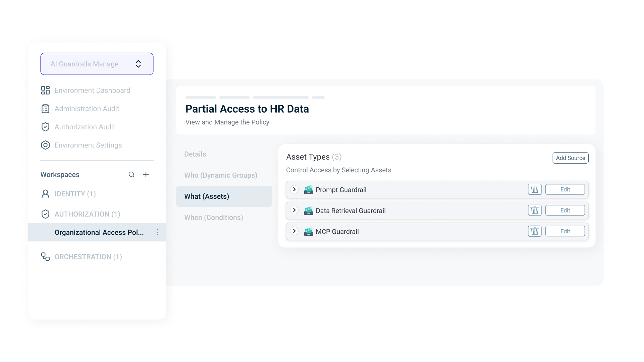
Task: Open the ORCHESTRATION section icon
Action: click(x=46, y=256)
